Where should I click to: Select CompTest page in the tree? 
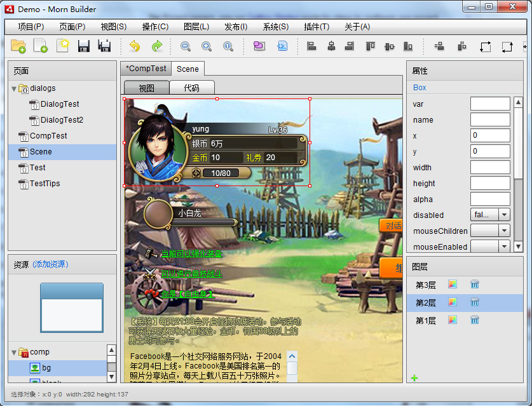48,136
